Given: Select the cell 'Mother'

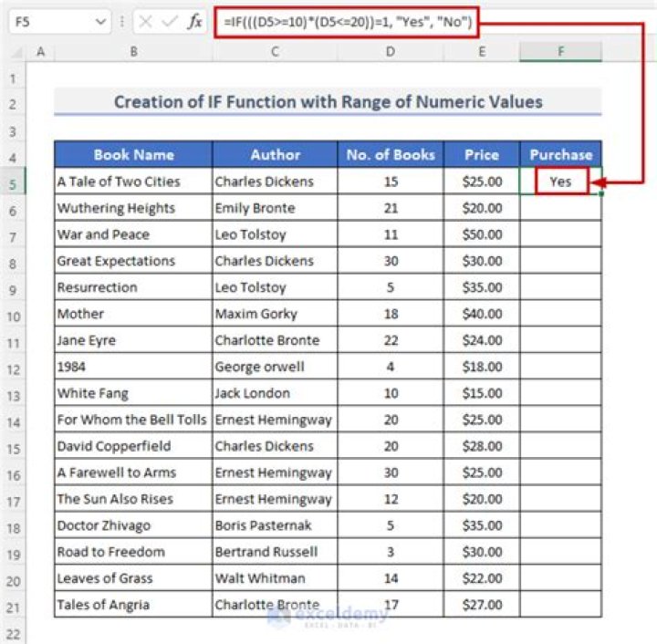Looking at the screenshot, I should click(x=133, y=313).
